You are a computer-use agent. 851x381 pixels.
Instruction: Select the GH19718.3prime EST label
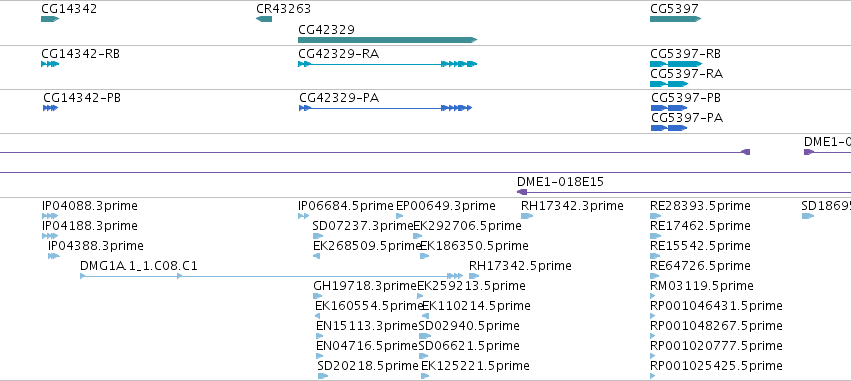pyautogui.click(x=365, y=285)
